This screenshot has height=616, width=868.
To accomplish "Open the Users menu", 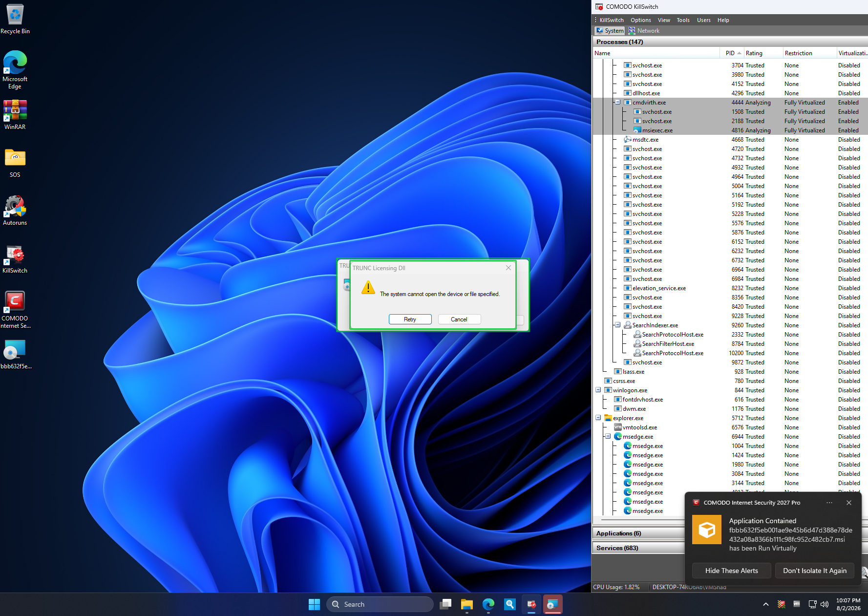I will click(x=703, y=20).
